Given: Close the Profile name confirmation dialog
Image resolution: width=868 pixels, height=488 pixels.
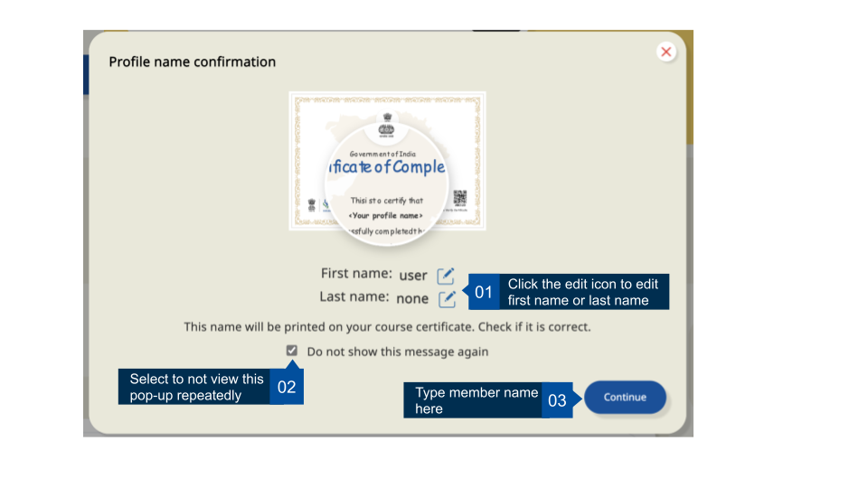Looking at the screenshot, I should pyautogui.click(x=666, y=52).
